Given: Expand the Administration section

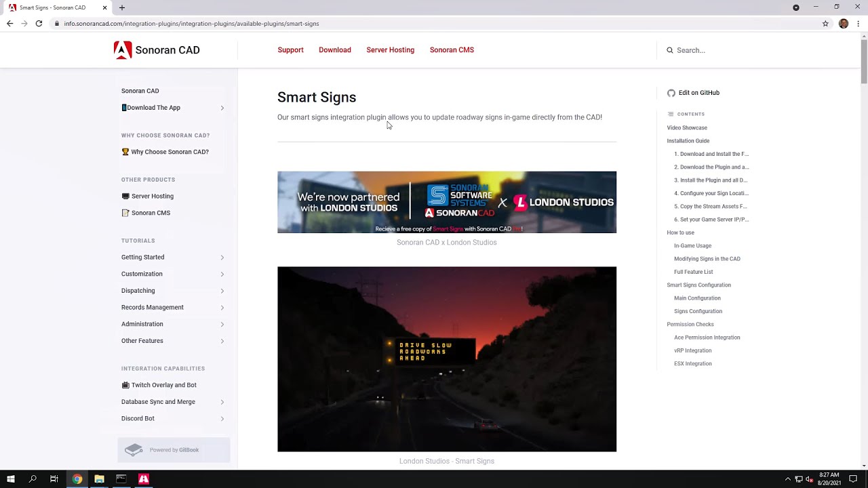Looking at the screenshot, I should point(222,324).
